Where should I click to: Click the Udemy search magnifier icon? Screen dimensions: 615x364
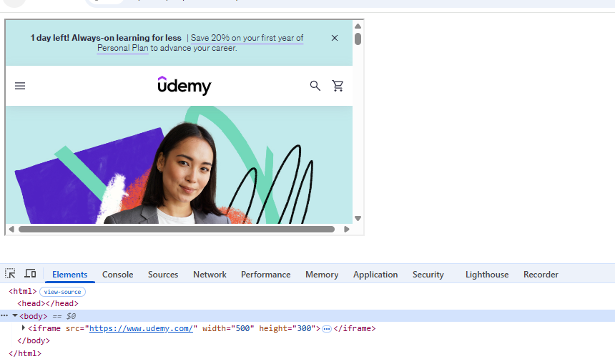[315, 86]
